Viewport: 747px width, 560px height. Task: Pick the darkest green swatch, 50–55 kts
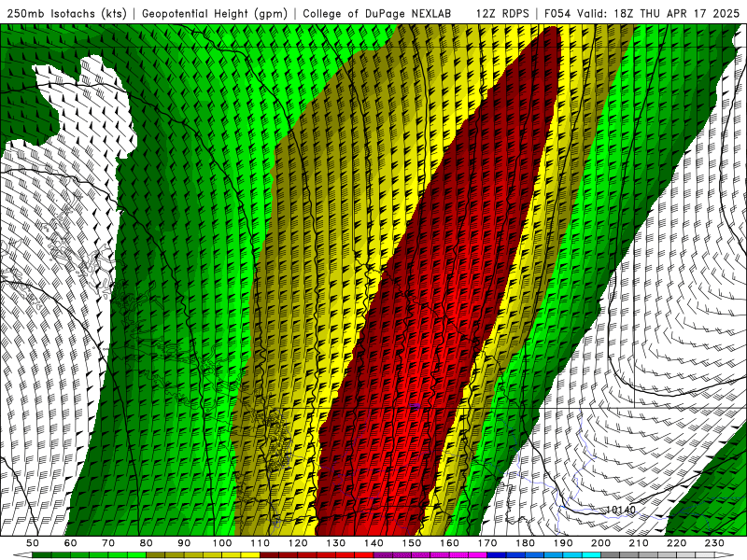pyautogui.click(x=42, y=554)
